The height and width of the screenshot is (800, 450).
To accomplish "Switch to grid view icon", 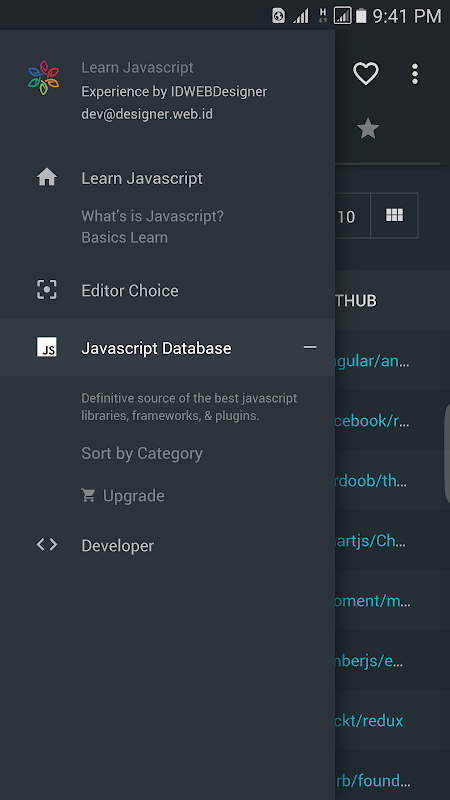I will click(x=394, y=215).
